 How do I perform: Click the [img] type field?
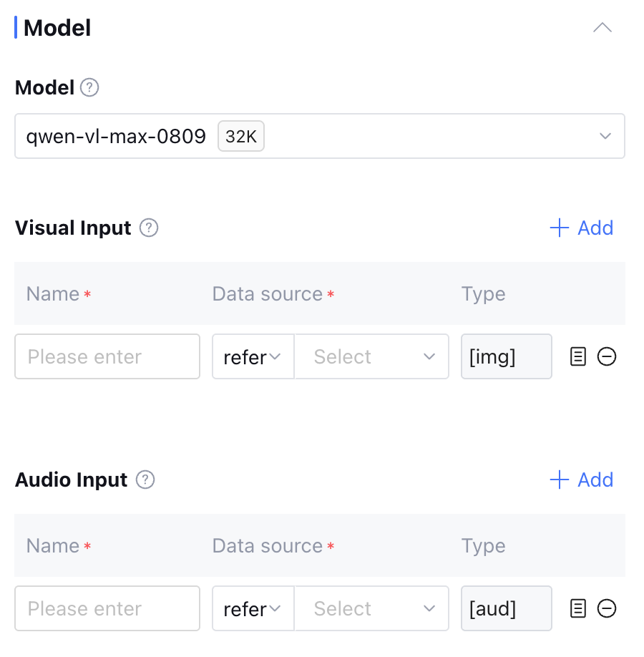coord(506,356)
